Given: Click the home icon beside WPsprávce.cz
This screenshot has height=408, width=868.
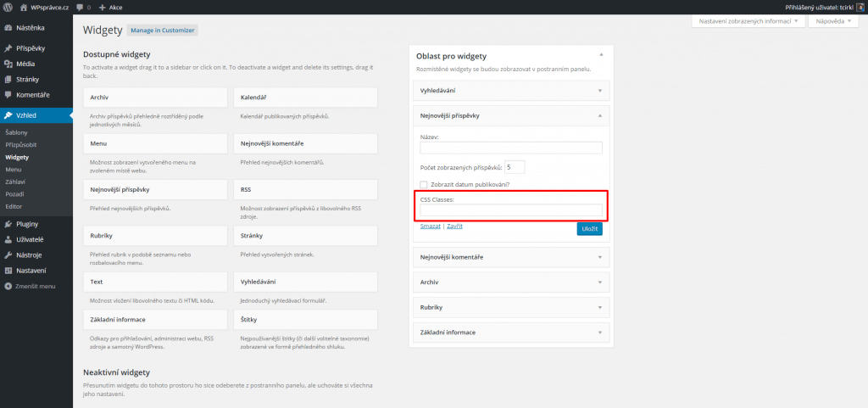Looking at the screenshot, I should [23, 7].
